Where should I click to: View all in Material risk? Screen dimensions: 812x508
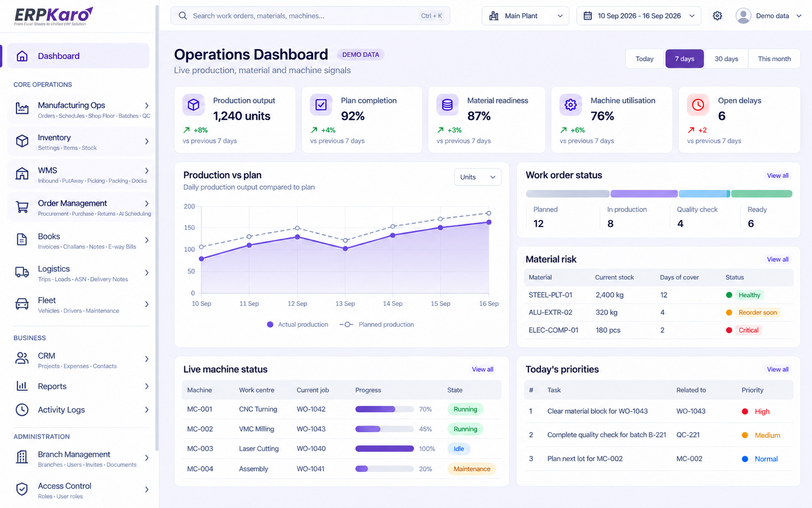click(777, 260)
